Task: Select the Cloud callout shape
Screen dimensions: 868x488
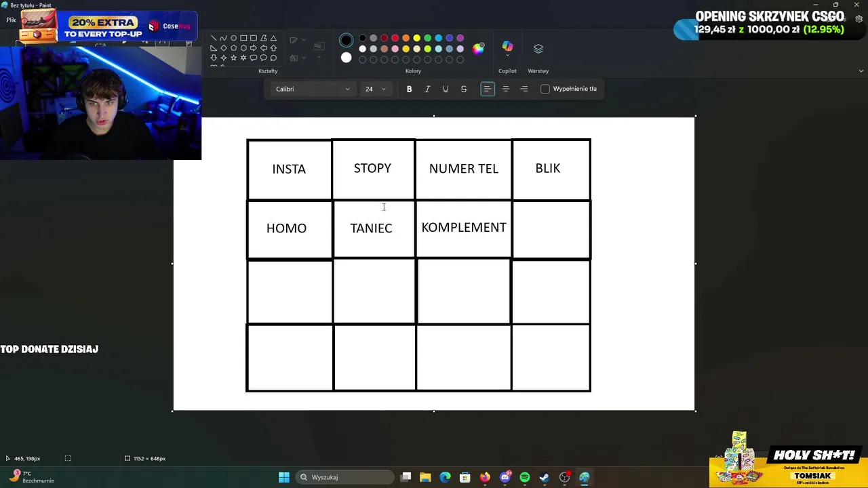Action: point(273,58)
